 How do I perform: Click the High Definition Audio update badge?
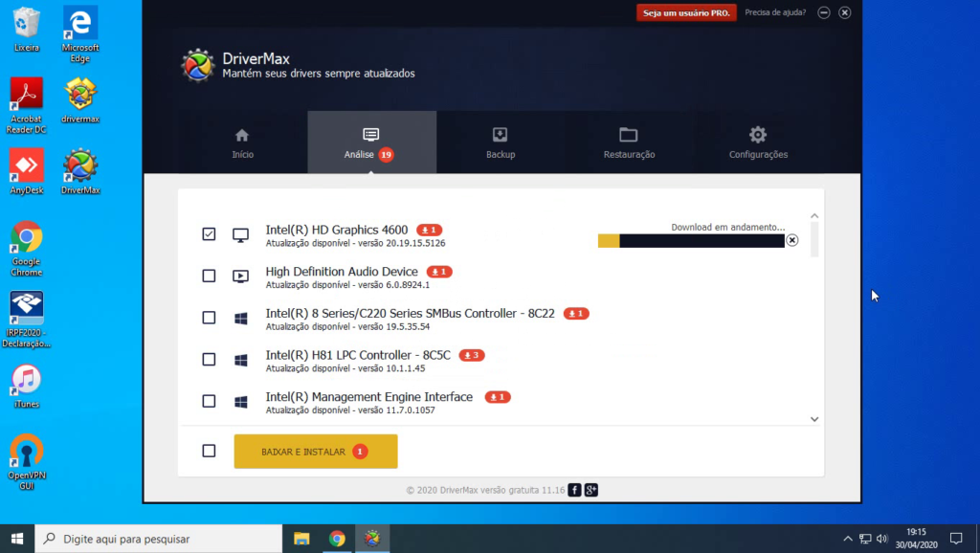[439, 272]
